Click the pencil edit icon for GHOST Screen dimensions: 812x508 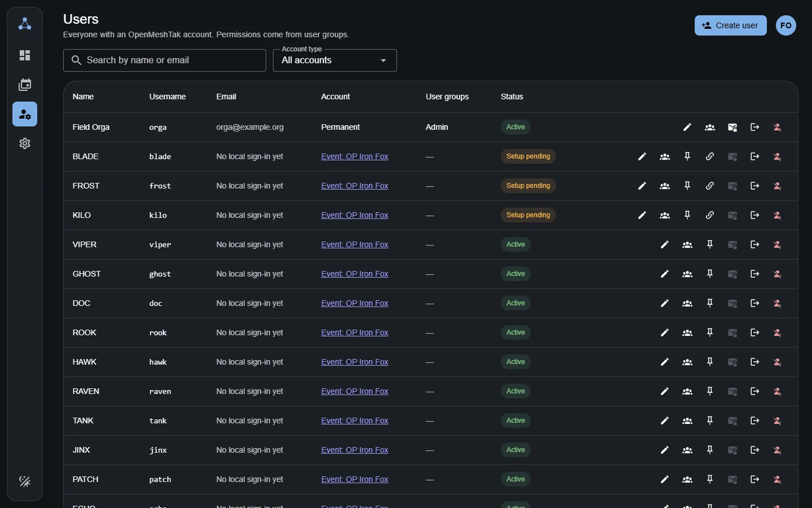tap(665, 274)
